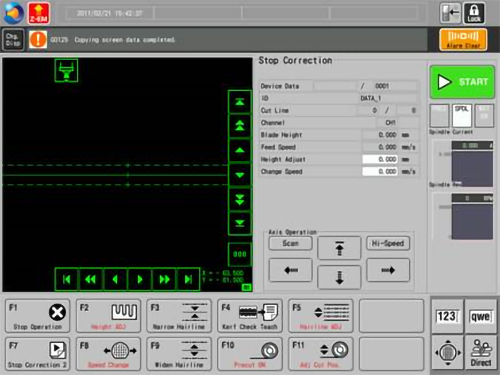Click the Height Adjust value field
This screenshot has width=500, height=375.
pos(380,159)
